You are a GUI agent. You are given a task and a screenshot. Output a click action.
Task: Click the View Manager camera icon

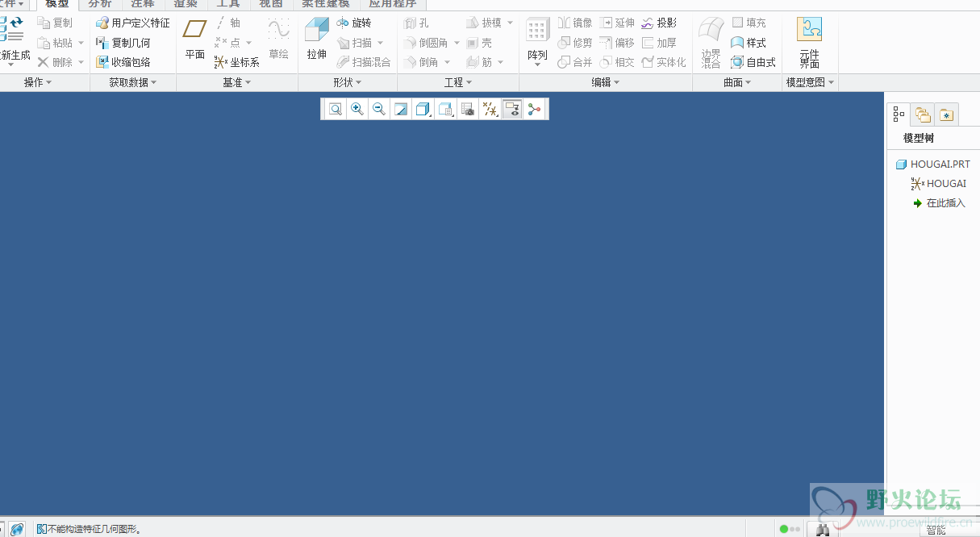467,109
